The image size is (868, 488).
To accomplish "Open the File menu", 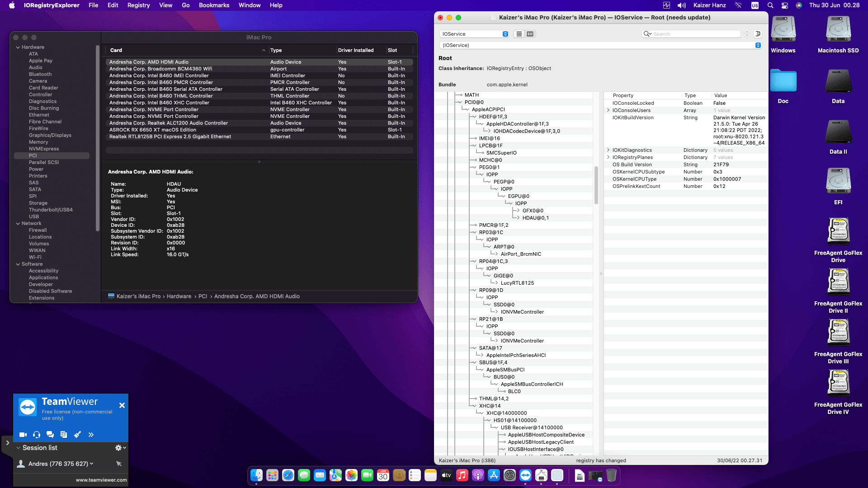I will click(x=94, y=5).
